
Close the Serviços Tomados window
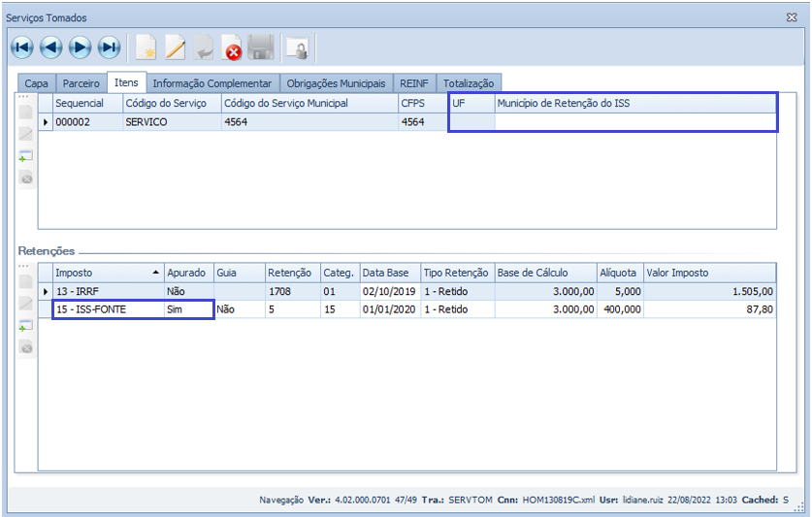(792, 17)
